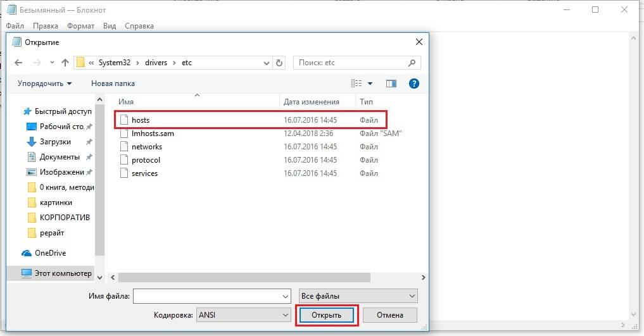Toggle the preview pane icon
644x336 pixels.
point(391,84)
